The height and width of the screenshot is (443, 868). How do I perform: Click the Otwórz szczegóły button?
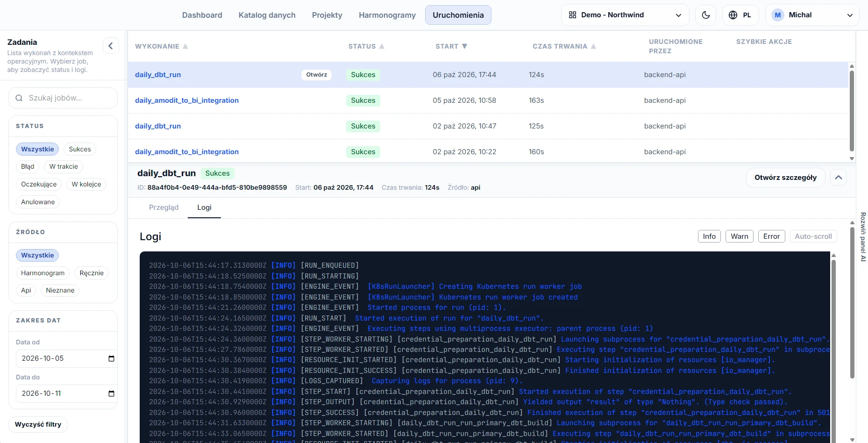pyautogui.click(x=786, y=178)
